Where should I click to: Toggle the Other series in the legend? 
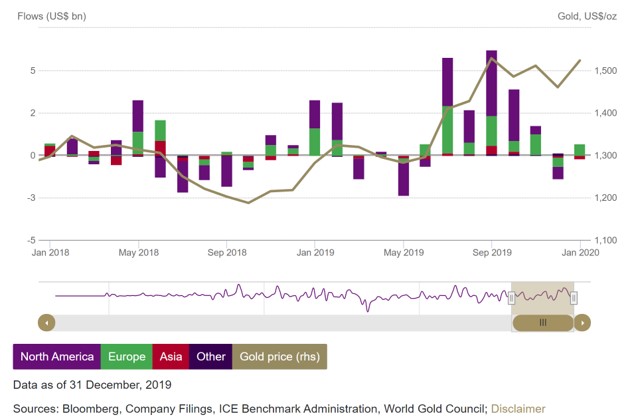point(210,356)
